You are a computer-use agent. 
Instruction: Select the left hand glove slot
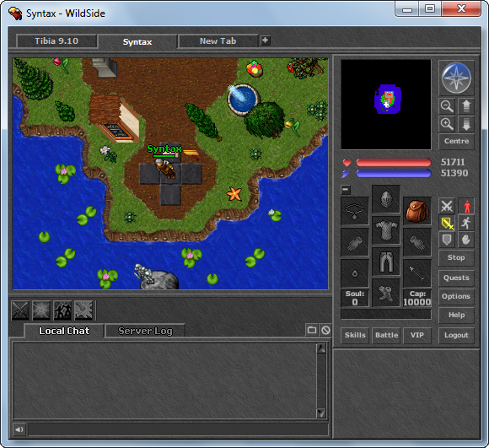click(x=355, y=242)
